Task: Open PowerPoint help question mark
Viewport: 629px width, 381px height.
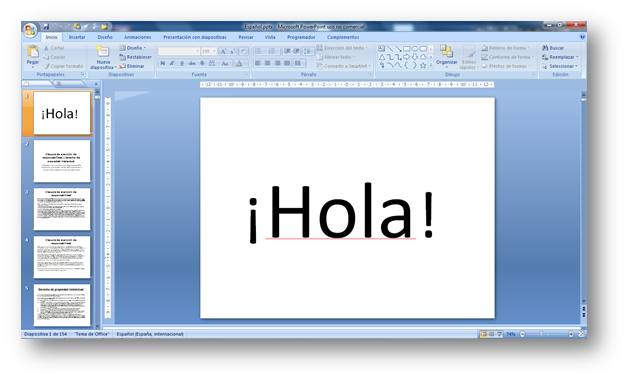Action: pyautogui.click(x=582, y=37)
